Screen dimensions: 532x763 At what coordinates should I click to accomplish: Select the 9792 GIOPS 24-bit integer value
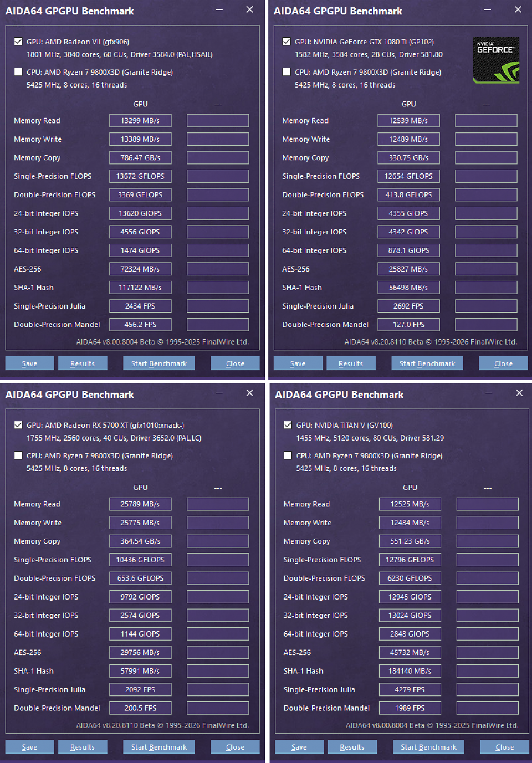pos(140,597)
